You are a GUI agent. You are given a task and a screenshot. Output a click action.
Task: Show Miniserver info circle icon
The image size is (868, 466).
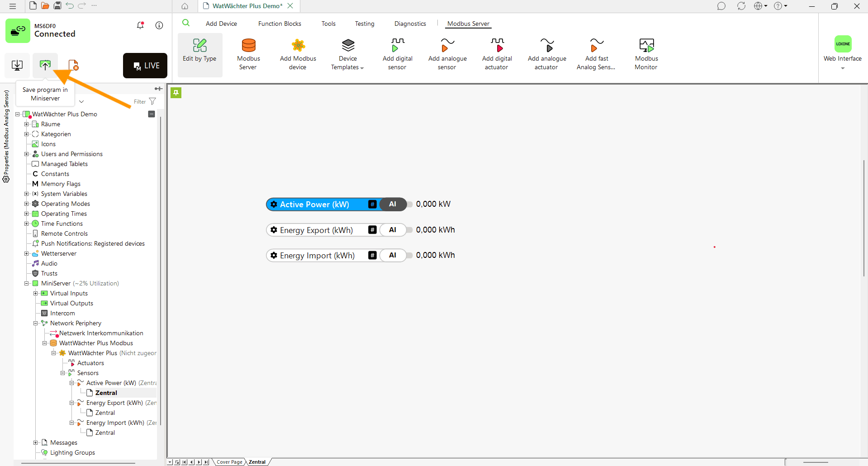[x=159, y=25]
